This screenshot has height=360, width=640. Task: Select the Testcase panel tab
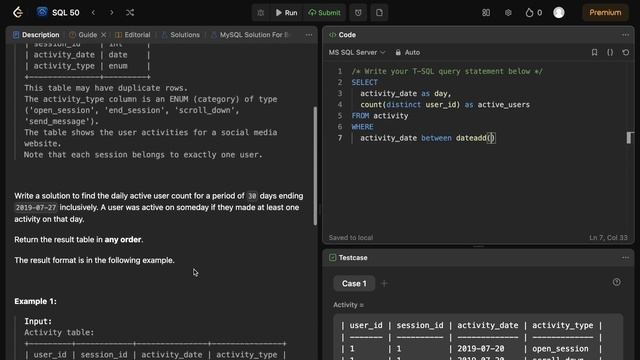click(348, 258)
